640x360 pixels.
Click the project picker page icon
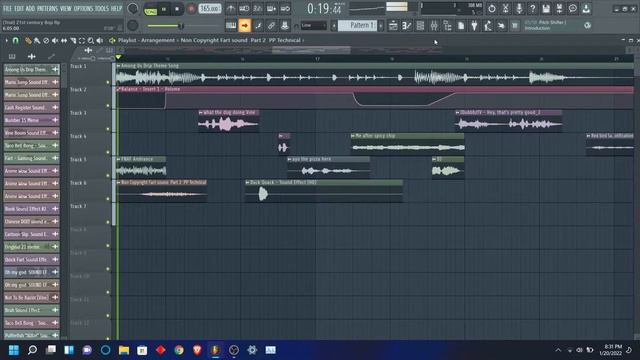[461, 26]
